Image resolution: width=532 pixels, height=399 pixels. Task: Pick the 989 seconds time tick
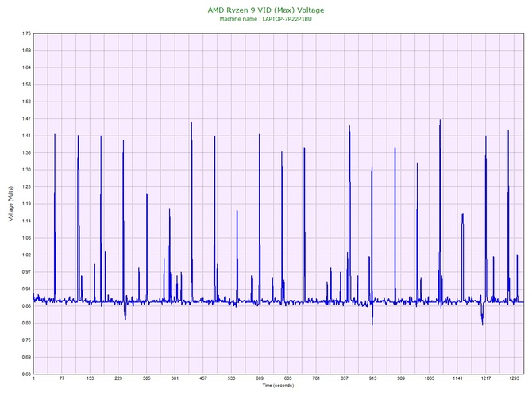pyautogui.click(x=401, y=378)
